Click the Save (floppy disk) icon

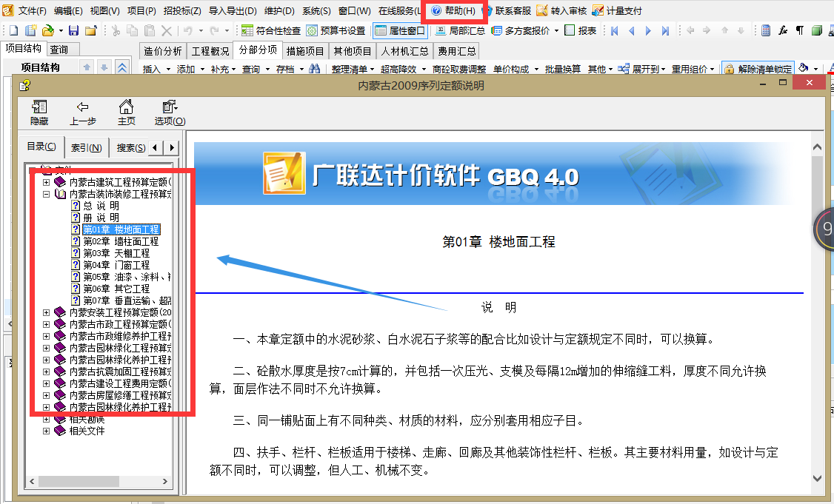[x=73, y=31]
